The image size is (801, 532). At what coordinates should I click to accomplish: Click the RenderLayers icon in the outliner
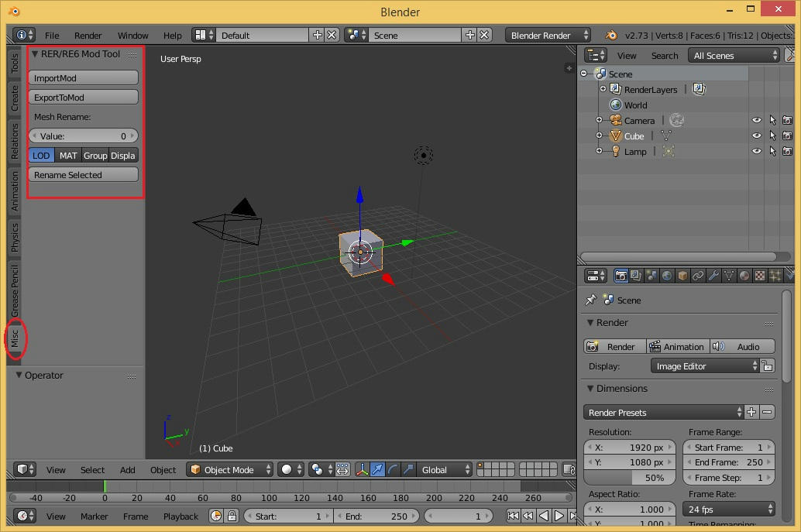(x=616, y=89)
